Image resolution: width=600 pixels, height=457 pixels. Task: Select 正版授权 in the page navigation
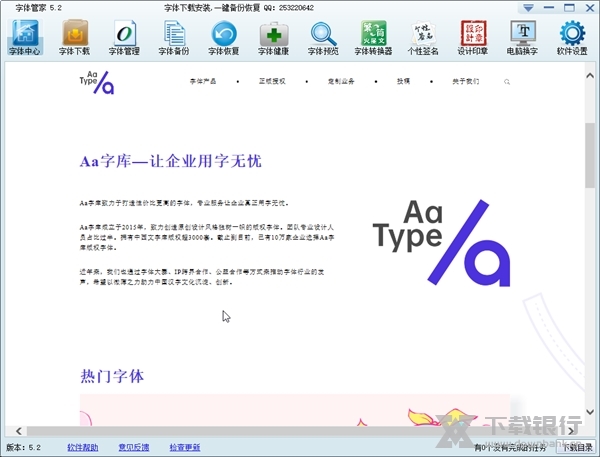point(272,81)
